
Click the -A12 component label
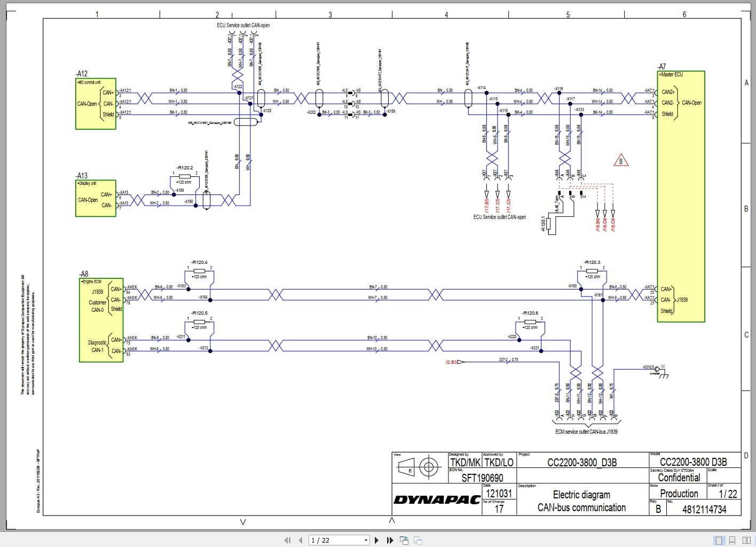click(x=82, y=74)
